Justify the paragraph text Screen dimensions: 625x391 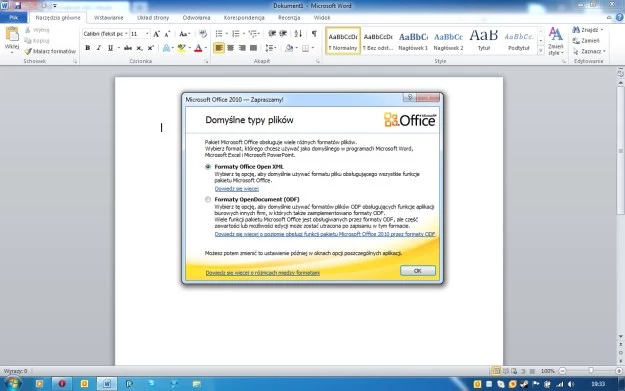(254, 48)
